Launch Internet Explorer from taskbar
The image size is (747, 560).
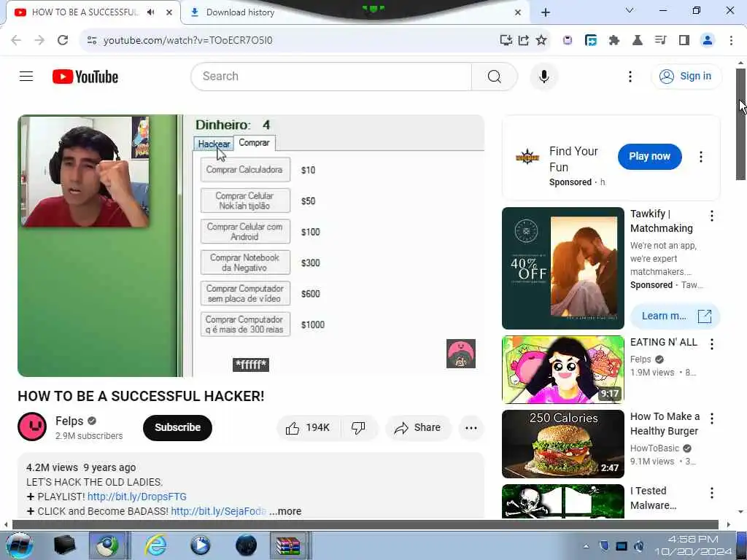pos(155,545)
